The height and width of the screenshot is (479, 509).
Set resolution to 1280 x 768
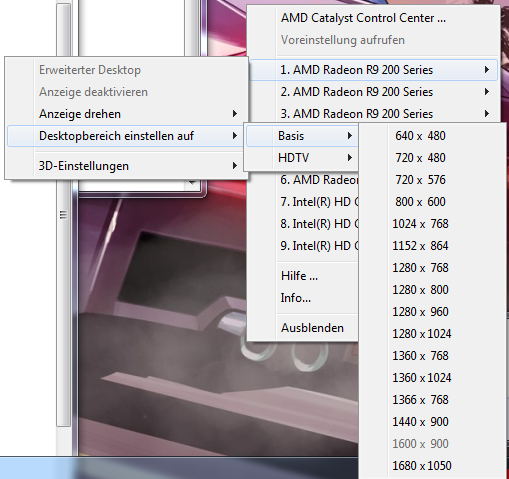tap(432, 268)
